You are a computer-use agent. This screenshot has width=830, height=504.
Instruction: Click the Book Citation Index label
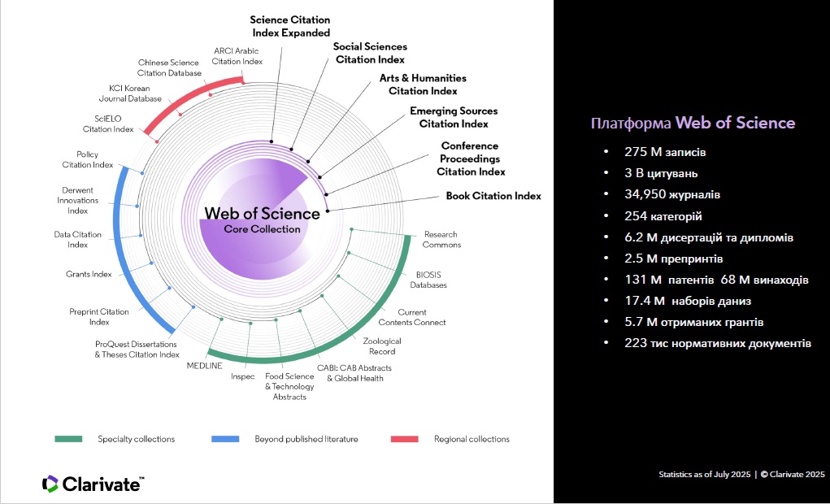click(493, 196)
